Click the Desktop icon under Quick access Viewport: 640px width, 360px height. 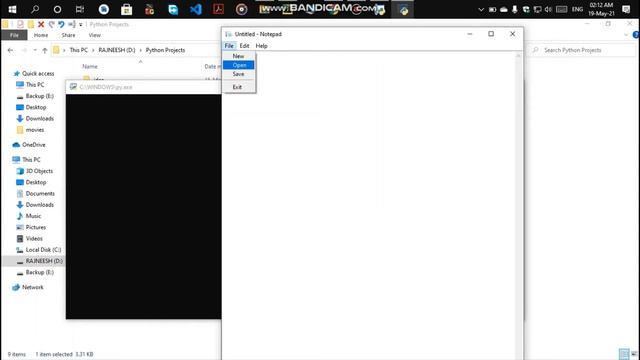coord(20,107)
